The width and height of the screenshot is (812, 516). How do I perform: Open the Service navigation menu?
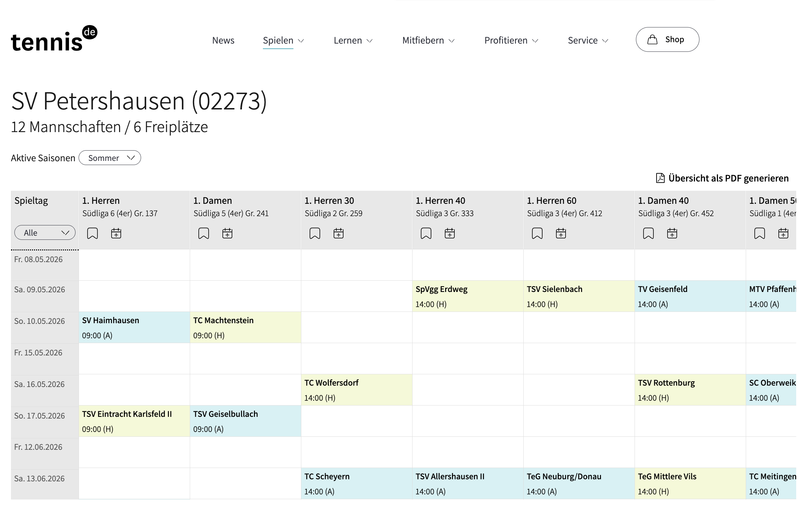pos(588,40)
